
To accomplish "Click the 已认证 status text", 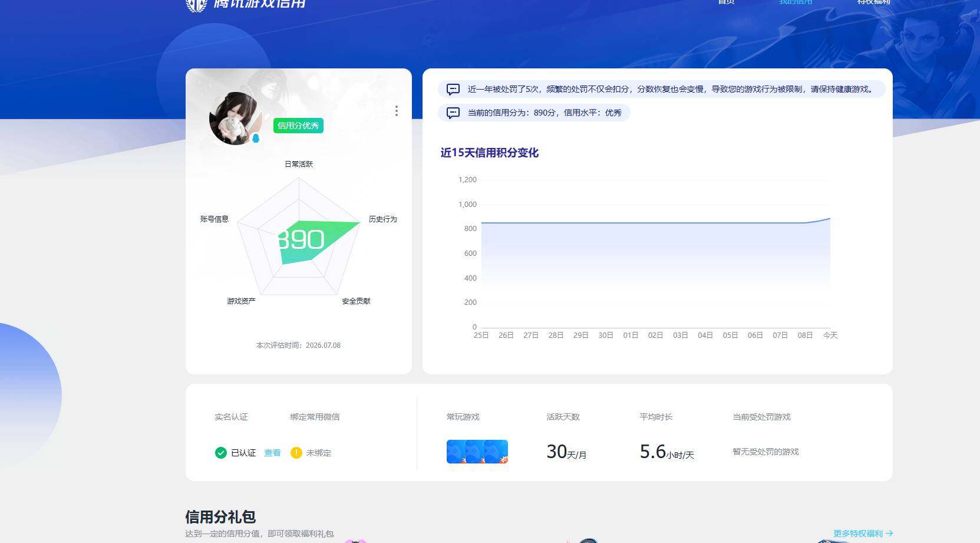I will click(x=243, y=453).
